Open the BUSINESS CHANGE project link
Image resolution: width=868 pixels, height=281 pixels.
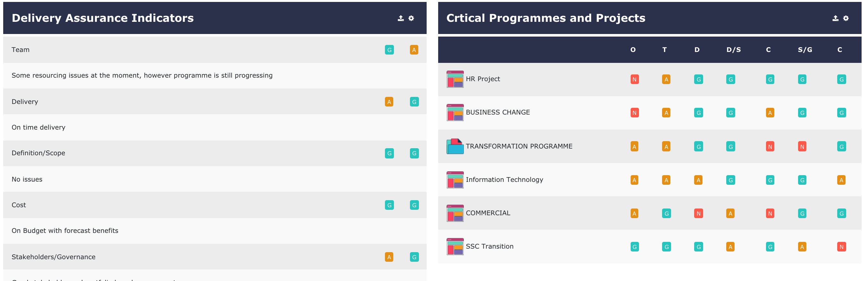tap(498, 112)
